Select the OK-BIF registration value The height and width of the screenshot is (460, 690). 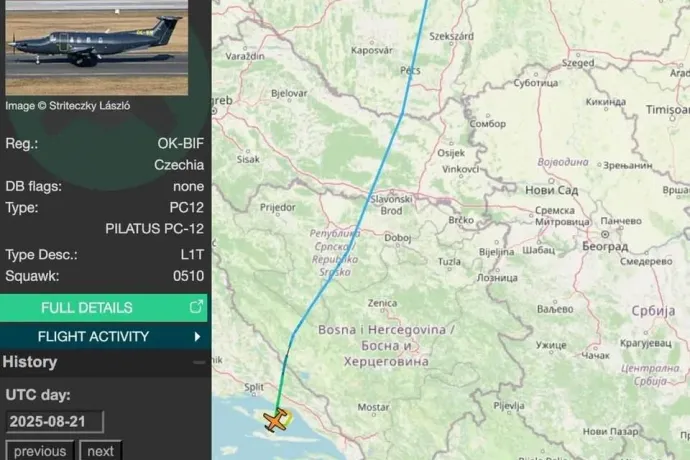click(x=181, y=144)
